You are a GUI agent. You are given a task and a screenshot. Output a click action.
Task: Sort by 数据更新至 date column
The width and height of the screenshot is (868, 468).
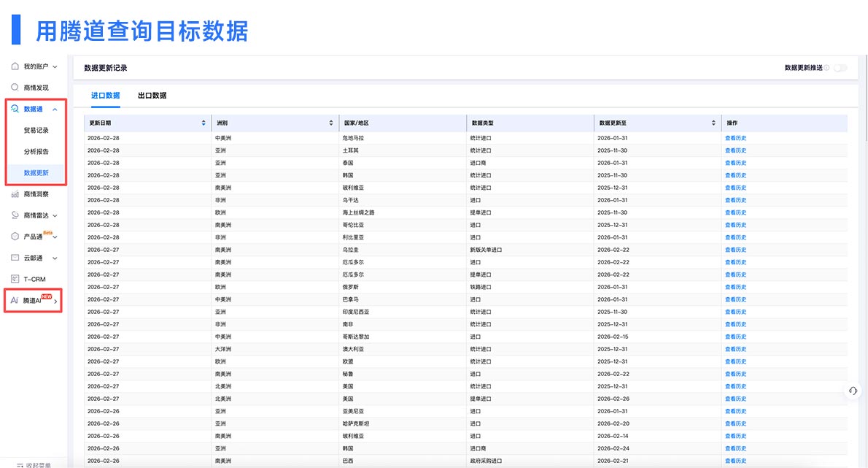(713, 123)
